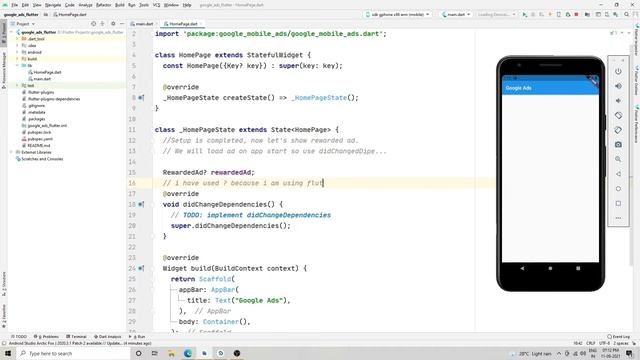Select README.md in the project tree
The height and width of the screenshot is (360, 640).
(36, 145)
